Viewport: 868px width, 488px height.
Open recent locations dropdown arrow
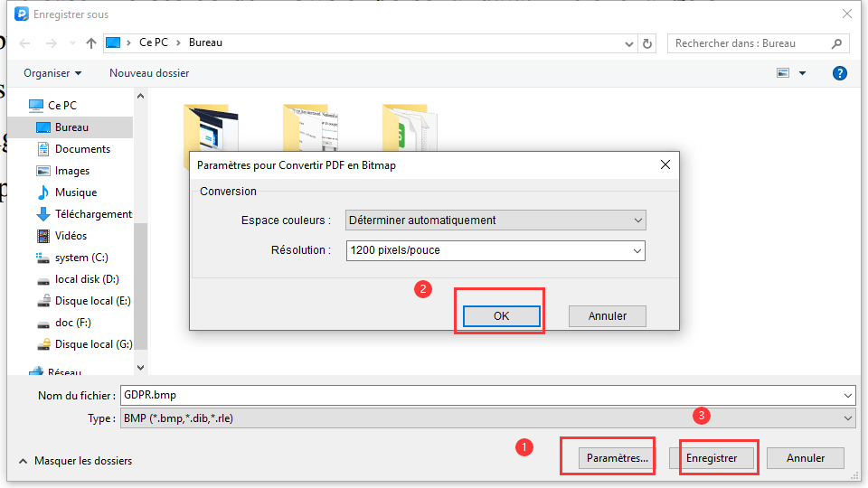point(72,43)
